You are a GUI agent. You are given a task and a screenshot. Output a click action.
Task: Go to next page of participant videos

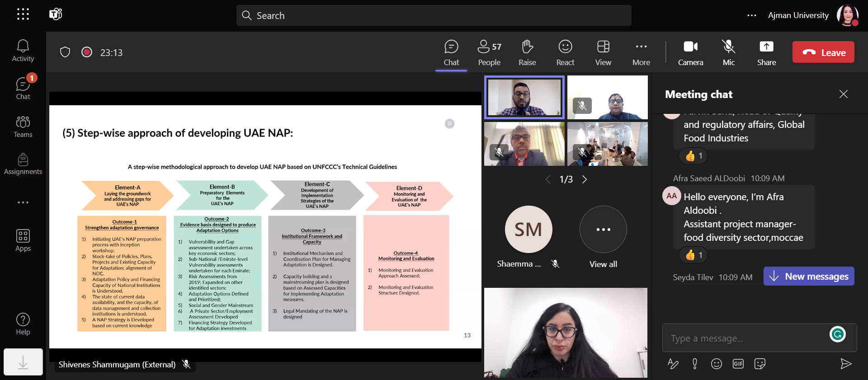point(585,179)
